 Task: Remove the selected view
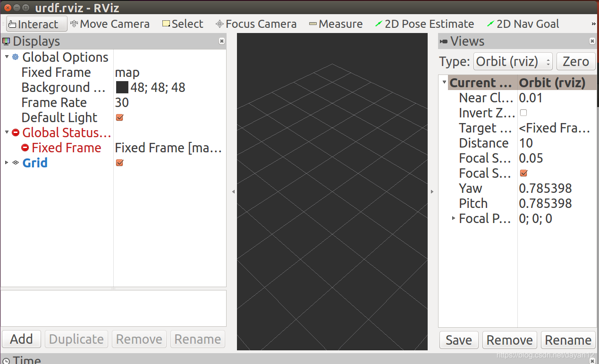click(510, 340)
